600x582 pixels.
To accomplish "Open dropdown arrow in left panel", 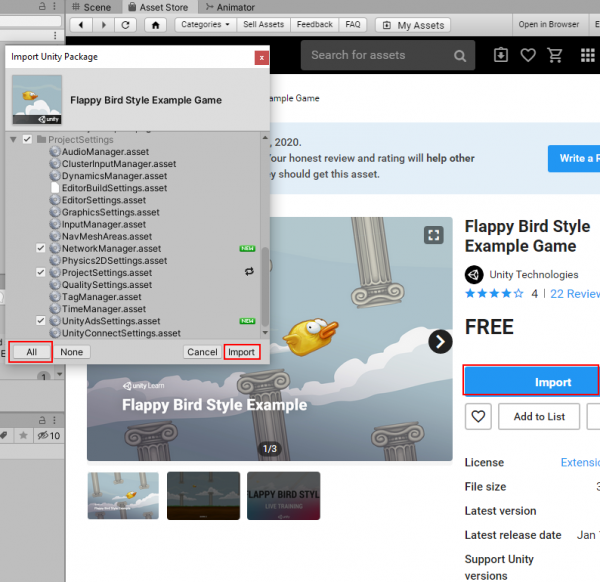I will point(59,374).
